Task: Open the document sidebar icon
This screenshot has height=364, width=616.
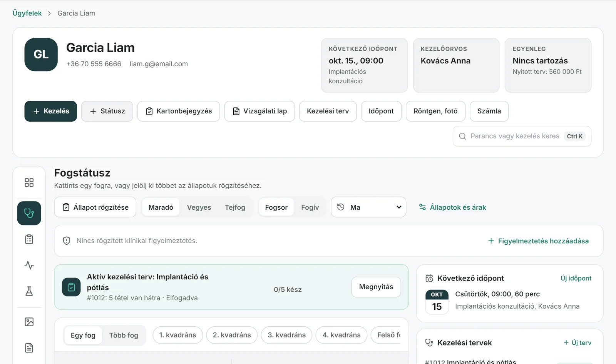Action: point(29,348)
